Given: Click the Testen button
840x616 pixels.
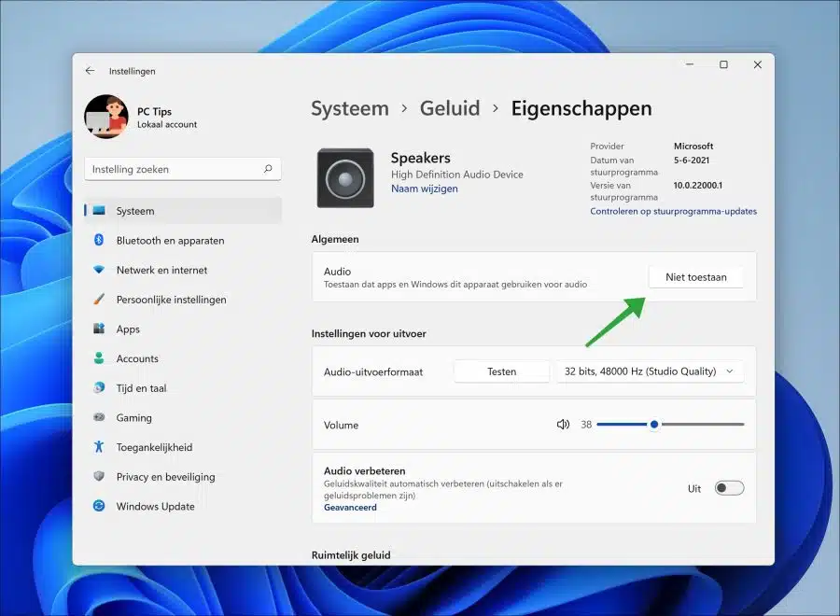Looking at the screenshot, I should (501, 371).
